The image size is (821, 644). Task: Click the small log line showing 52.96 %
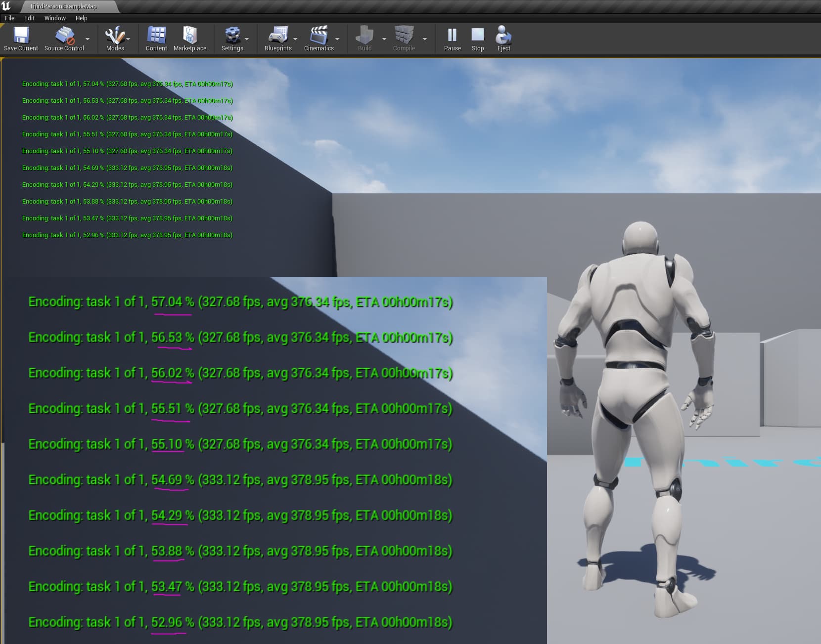click(127, 235)
